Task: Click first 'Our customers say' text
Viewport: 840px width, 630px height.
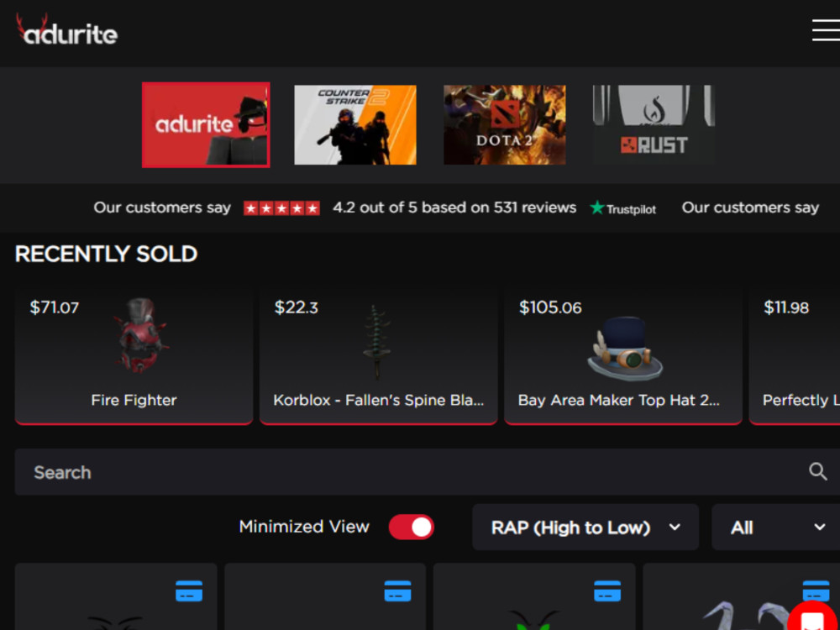Action: [x=162, y=207]
